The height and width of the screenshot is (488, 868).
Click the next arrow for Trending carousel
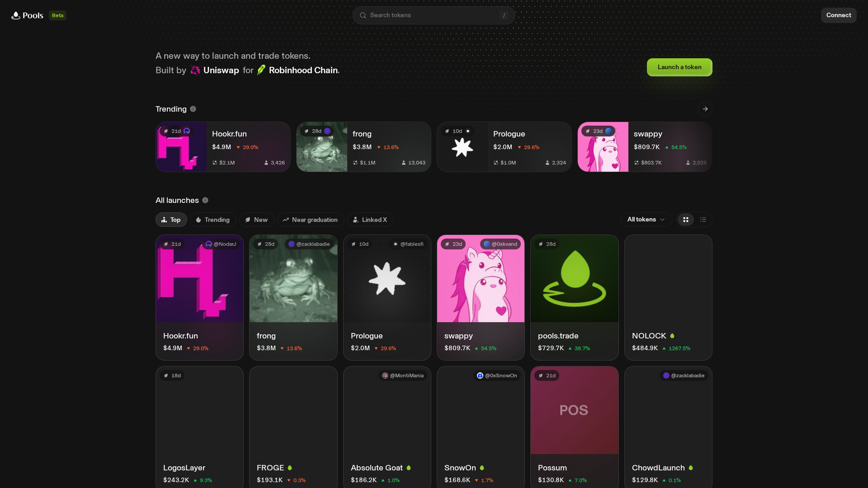click(x=705, y=109)
